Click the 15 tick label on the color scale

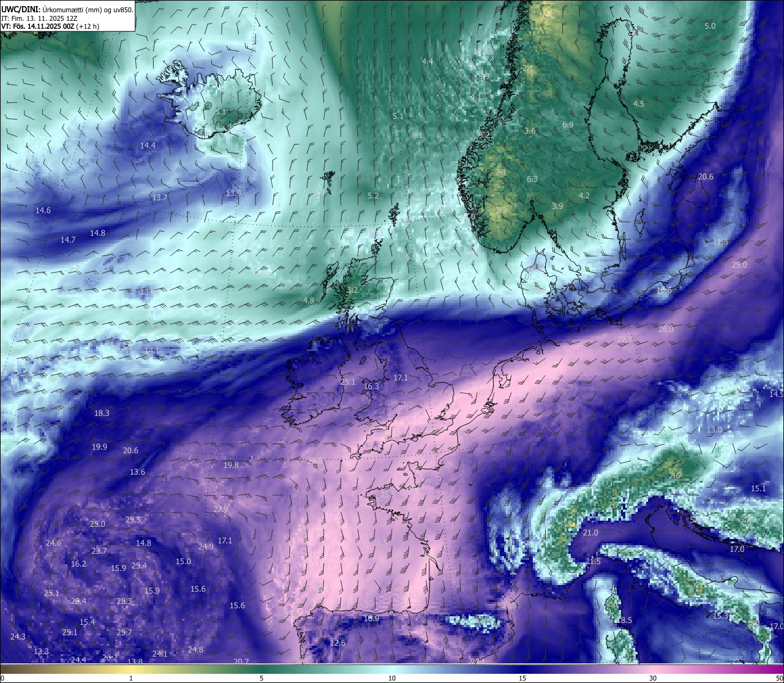522,678
